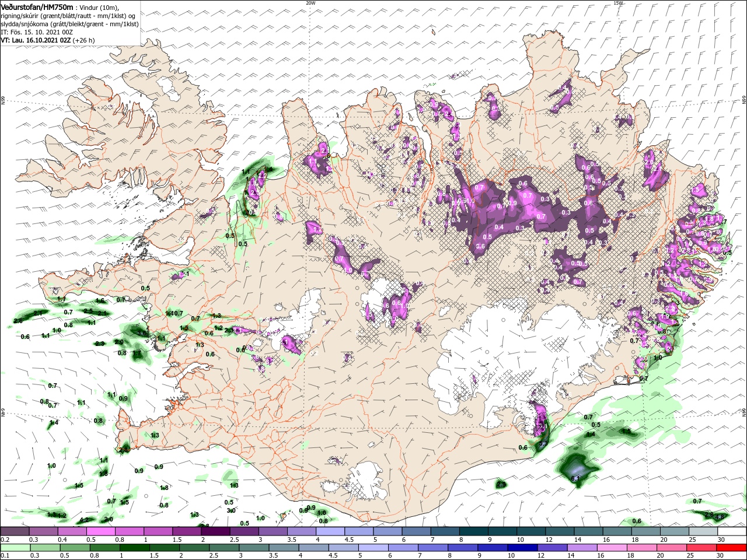
Task: Click the '(+26 h)' forecast offset text
Action: [x=84, y=40]
